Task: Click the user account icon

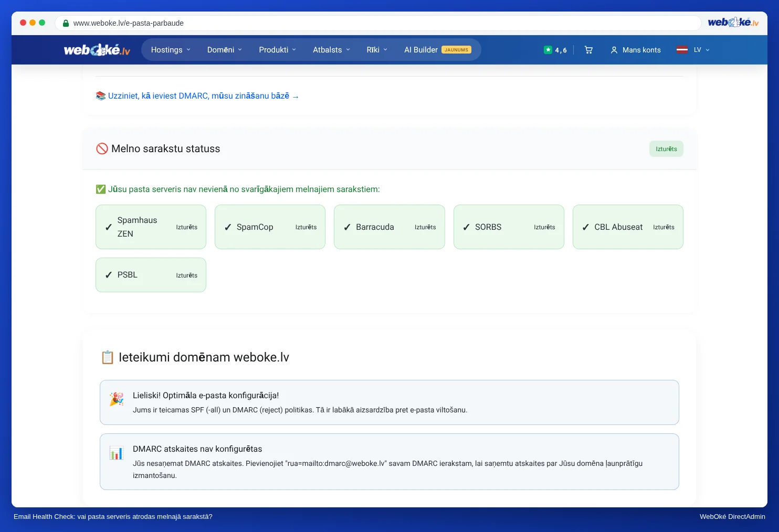Action: coord(614,50)
